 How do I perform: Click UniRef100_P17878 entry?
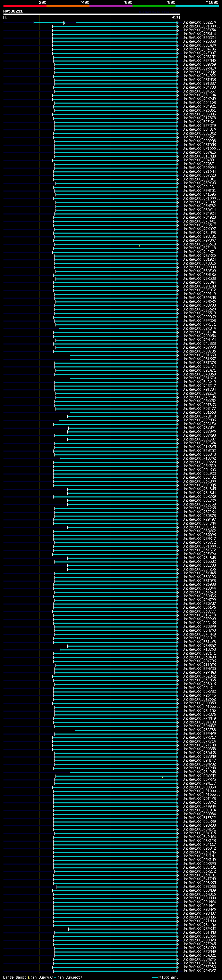point(199,118)
